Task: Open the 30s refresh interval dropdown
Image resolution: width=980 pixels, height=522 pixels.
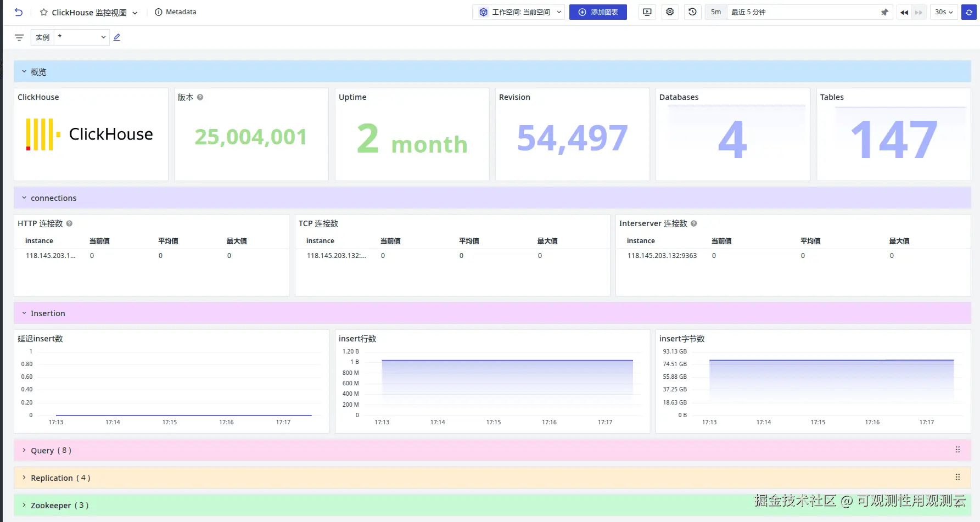Action: 944,12
